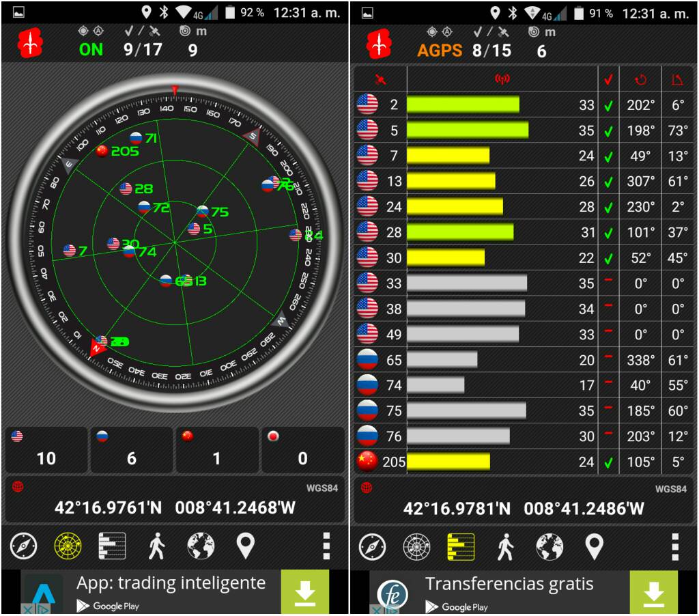Open sky radar tab in right screen toolbar

(x=417, y=547)
